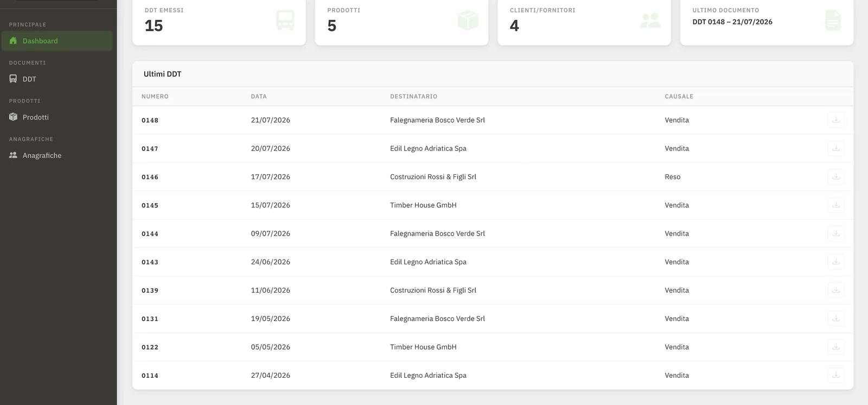
Task: Click Vendita causale in row 0148
Action: pos(676,120)
